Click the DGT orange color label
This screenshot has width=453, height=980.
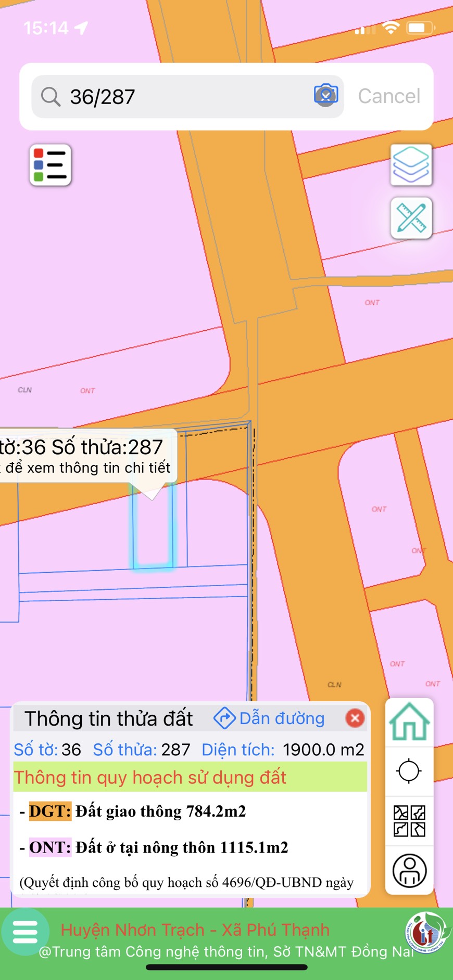50,811
